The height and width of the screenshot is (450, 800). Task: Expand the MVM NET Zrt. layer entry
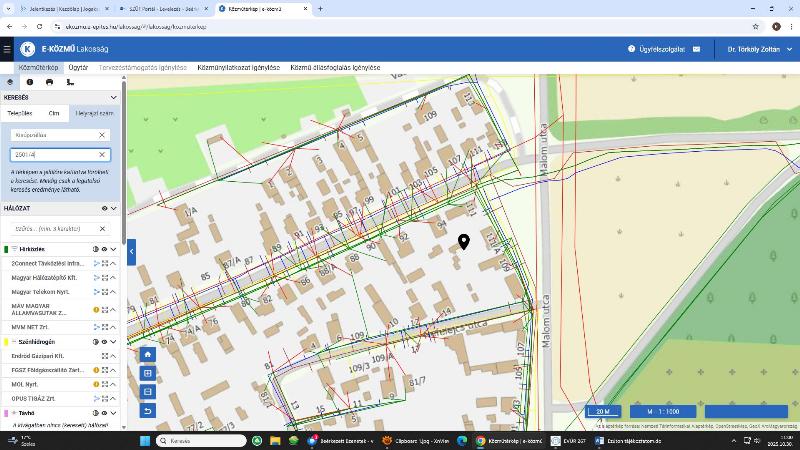coord(114,326)
